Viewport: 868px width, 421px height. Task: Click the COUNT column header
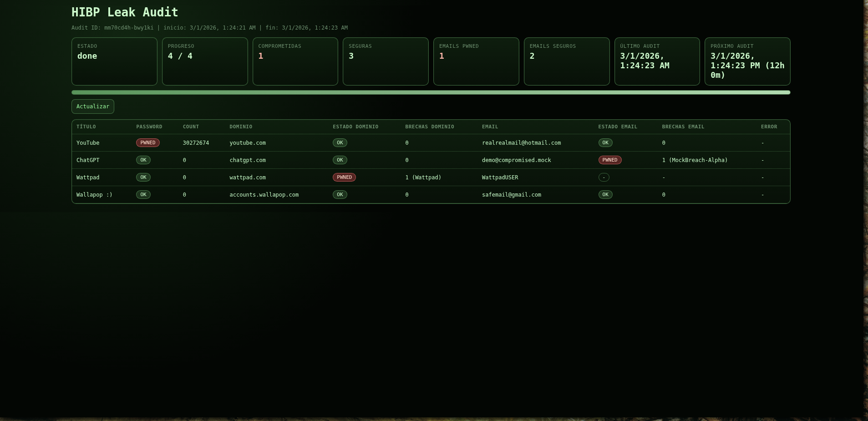click(x=191, y=127)
